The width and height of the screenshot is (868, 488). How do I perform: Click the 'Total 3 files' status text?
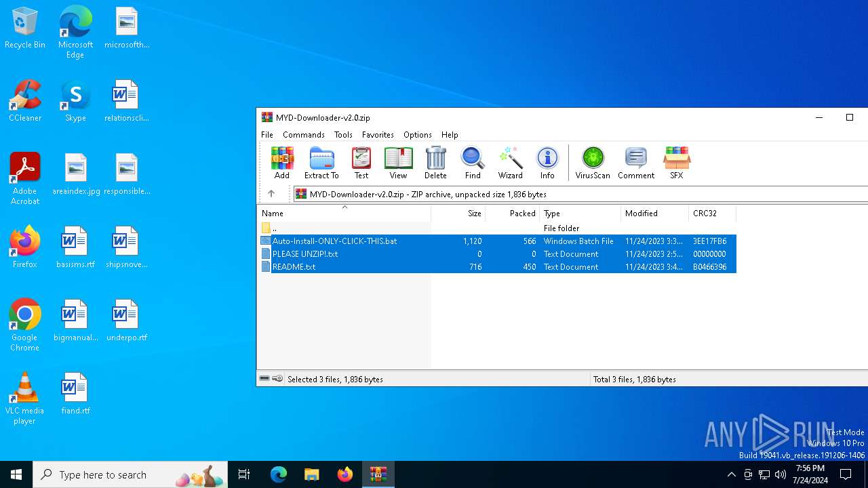(635, 380)
